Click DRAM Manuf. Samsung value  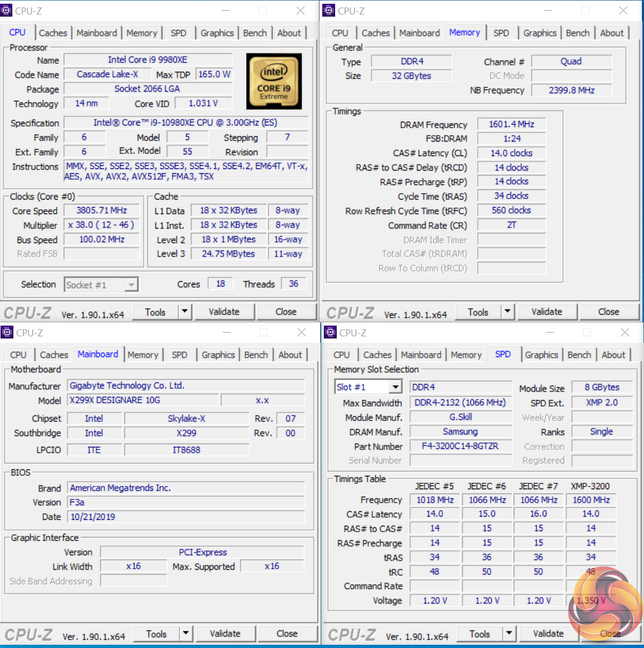click(461, 432)
